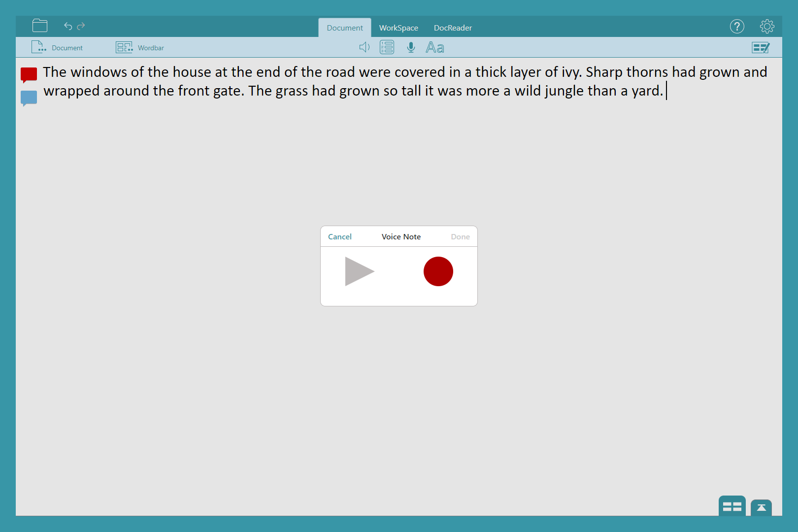
Task: Open the file folder icon
Action: 40,26
